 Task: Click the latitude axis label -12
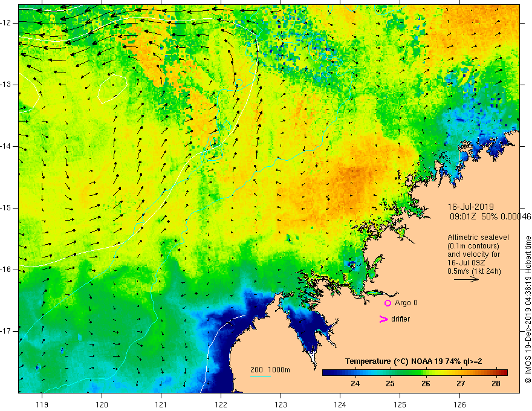click(x=6, y=23)
